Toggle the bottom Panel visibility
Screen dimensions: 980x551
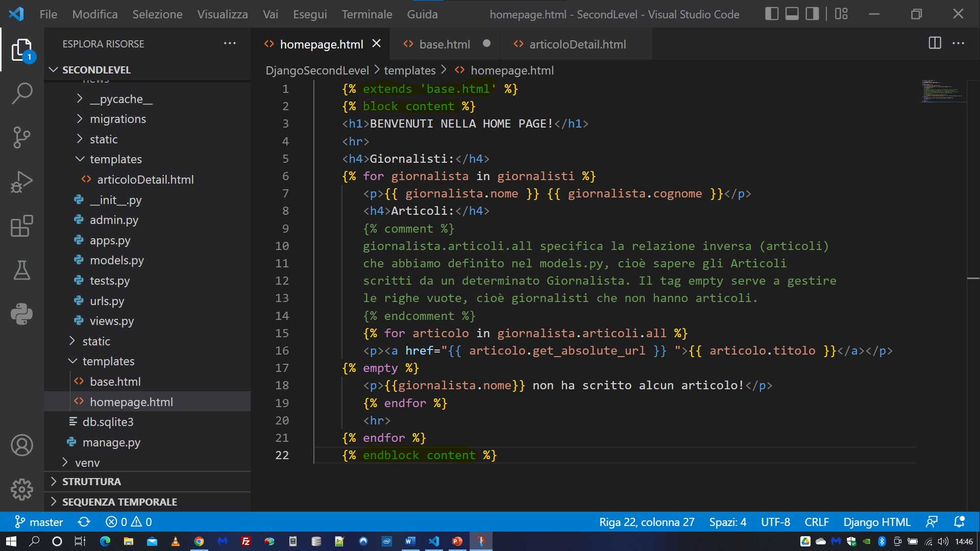[x=792, y=14]
